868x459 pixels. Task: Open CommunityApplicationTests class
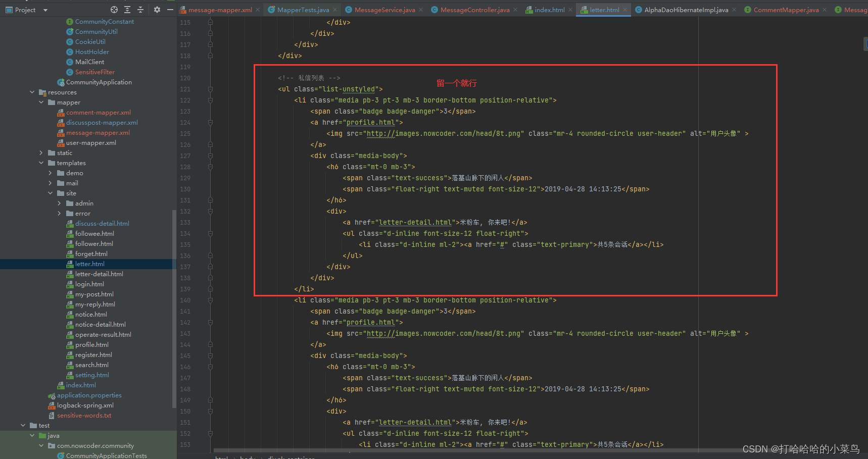pyautogui.click(x=106, y=455)
